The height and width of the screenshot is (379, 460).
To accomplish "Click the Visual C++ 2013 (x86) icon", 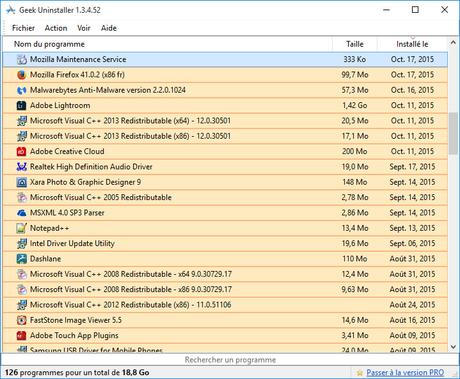I will [22, 136].
